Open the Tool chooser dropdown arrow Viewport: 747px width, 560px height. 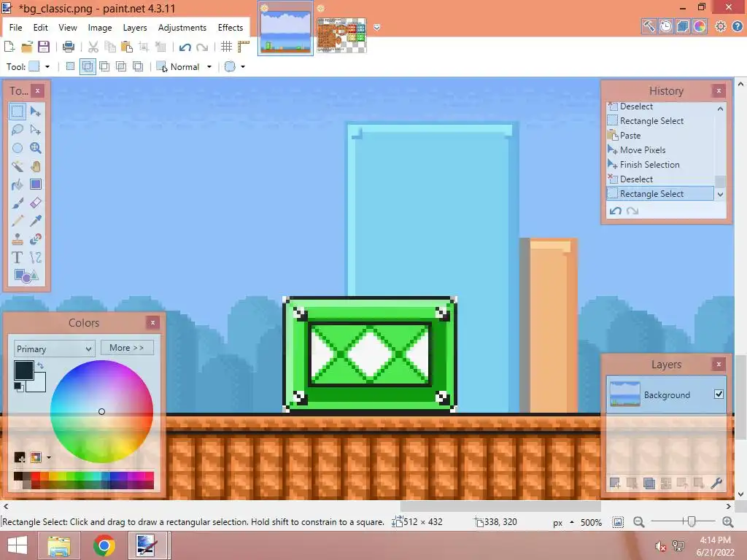pos(47,66)
